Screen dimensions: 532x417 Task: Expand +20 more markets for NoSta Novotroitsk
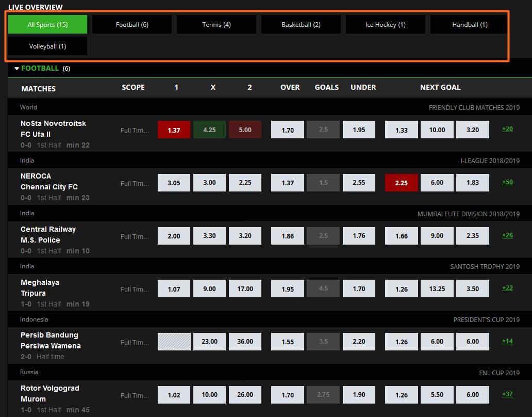[x=507, y=129]
